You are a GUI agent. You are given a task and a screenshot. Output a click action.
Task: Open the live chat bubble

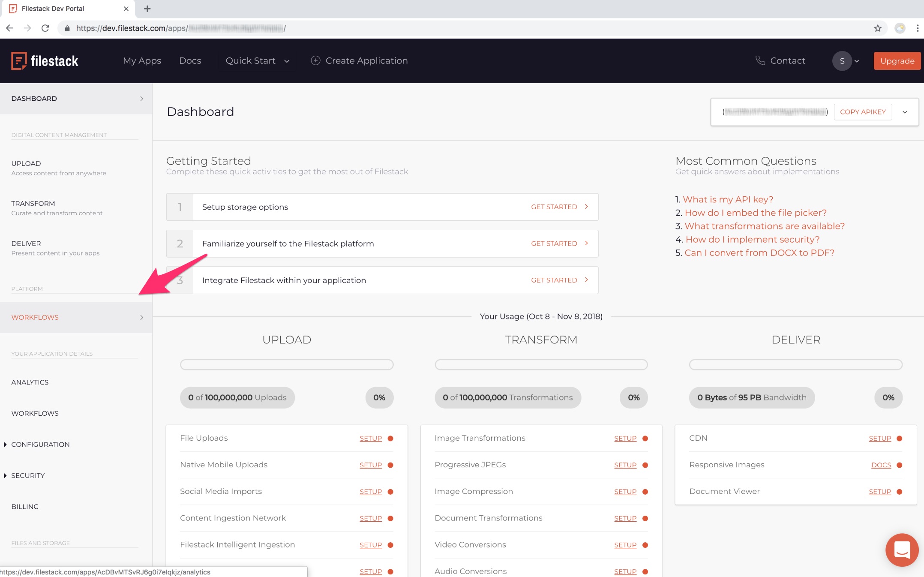[x=902, y=550]
